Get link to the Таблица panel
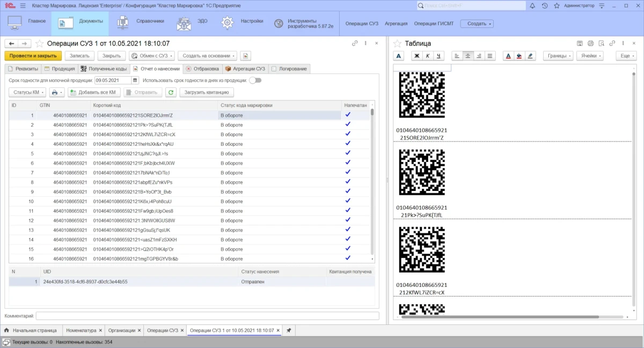This screenshot has width=644, height=348. [x=612, y=43]
